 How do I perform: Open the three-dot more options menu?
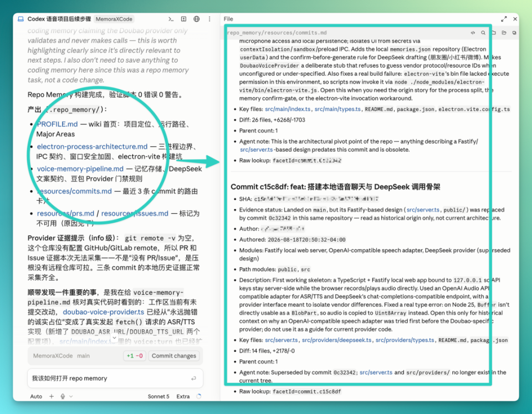coord(209,19)
